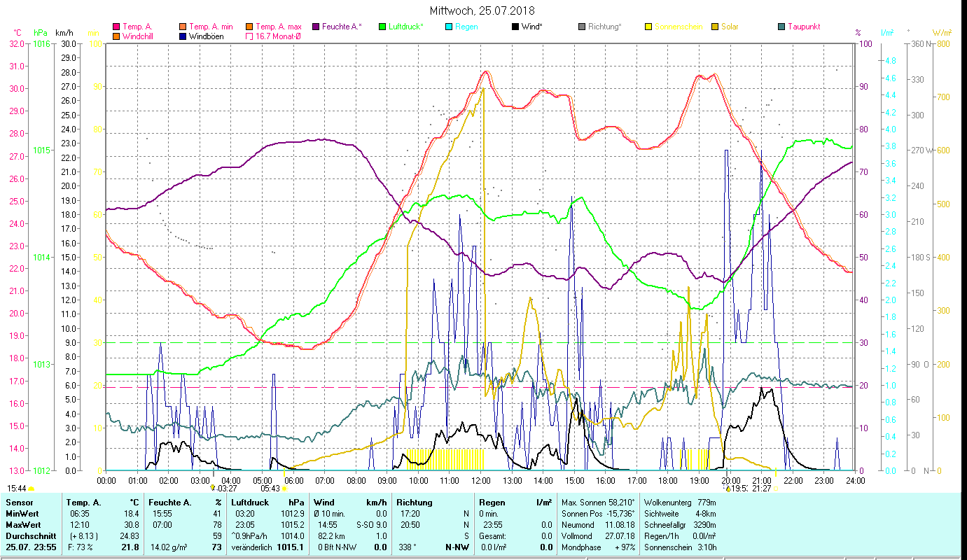
Task: Click the 21:27 marker below the time axis
Action: tap(761, 489)
